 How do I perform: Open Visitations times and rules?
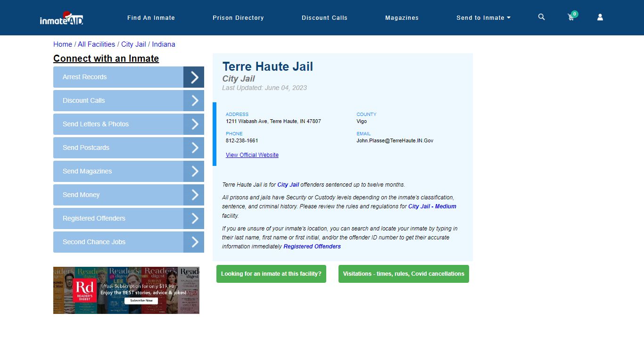[403, 274]
